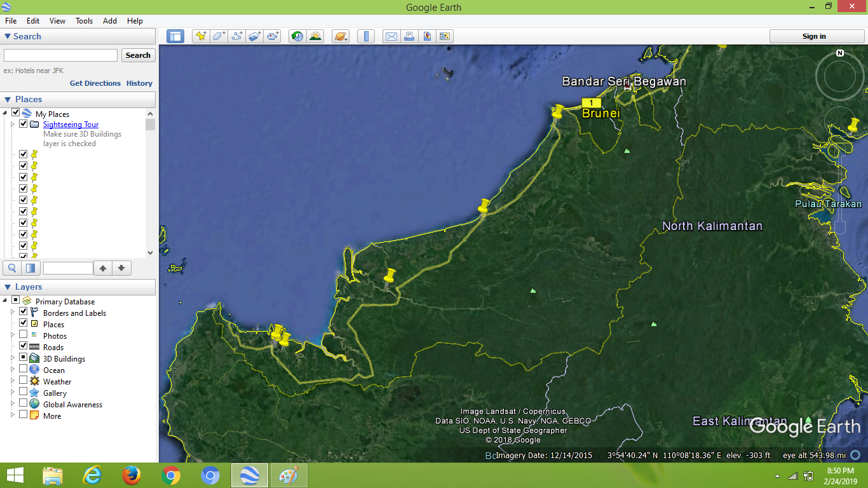Toggle the 3D Buildings layer checkbox
The image size is (868, 488).
pyautogui.click(x=24, y=358)
